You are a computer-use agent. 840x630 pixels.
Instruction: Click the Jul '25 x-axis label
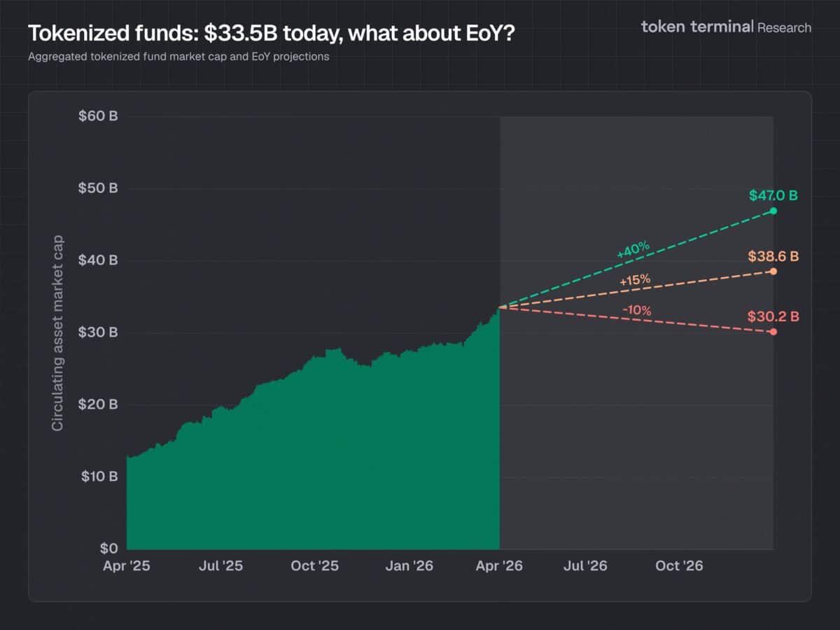click(x=220, y=566)
